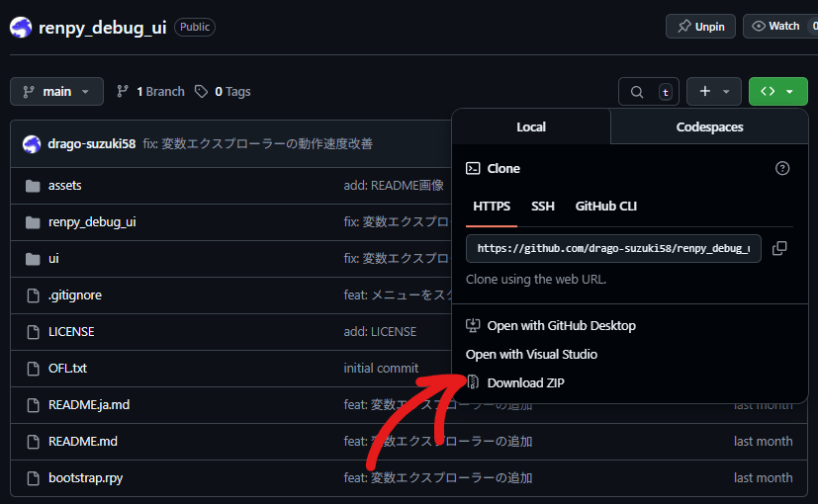Click the bootstrap.rpy file icon
Image resolution: width=818 pixels, height=504 pixels.
[x=33, y=478]
